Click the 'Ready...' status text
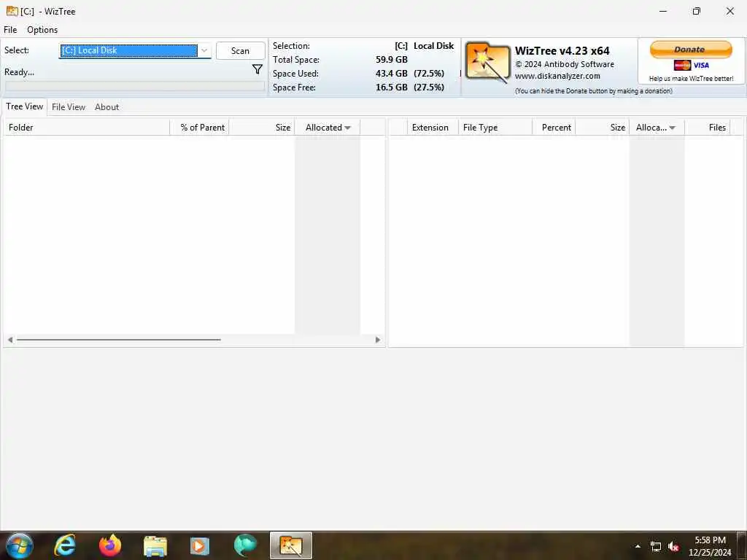The height and width of the screenshot is (560, 747). (x=19, y=72)
